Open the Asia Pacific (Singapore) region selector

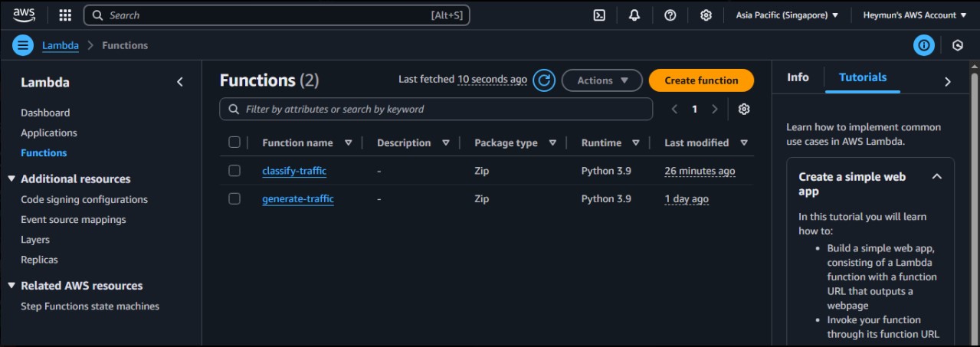(x=787, y=15)
